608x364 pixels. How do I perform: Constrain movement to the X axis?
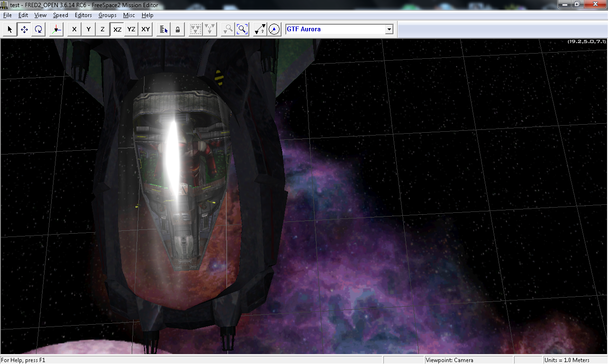coord(74,29)
